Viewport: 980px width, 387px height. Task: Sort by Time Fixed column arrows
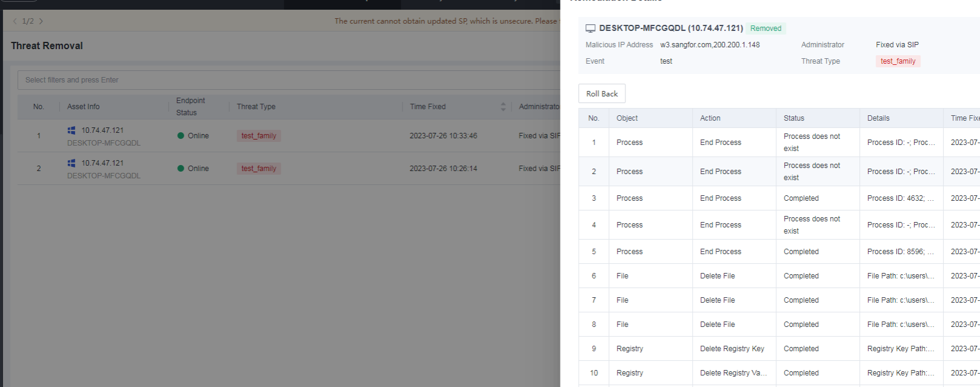[503, 107]
